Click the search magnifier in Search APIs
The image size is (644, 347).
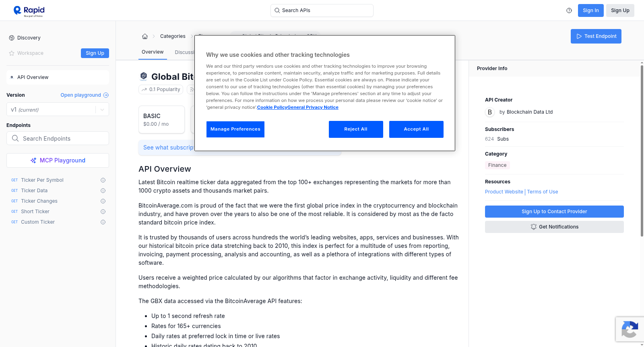click(x=277, y=10)
